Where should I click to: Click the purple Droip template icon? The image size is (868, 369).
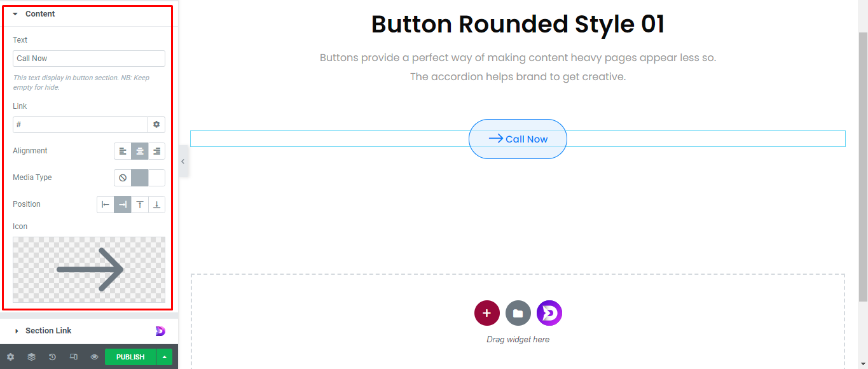coord(549,313)
